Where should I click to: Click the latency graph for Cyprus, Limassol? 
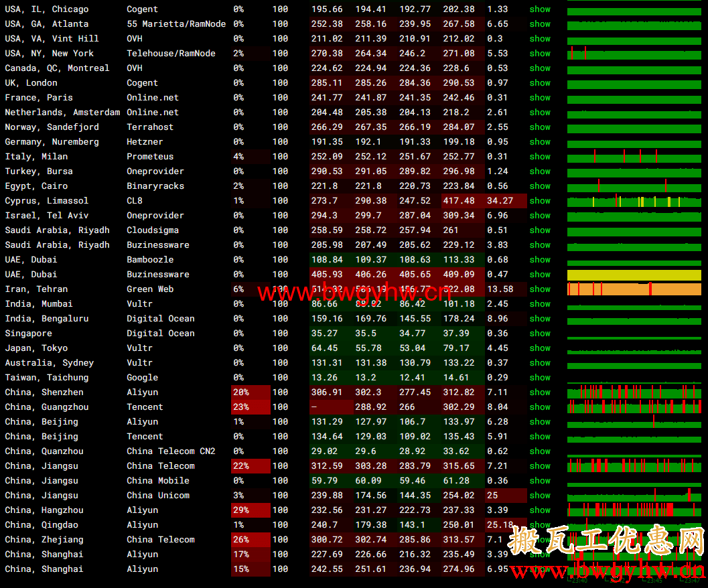(634, 202)
